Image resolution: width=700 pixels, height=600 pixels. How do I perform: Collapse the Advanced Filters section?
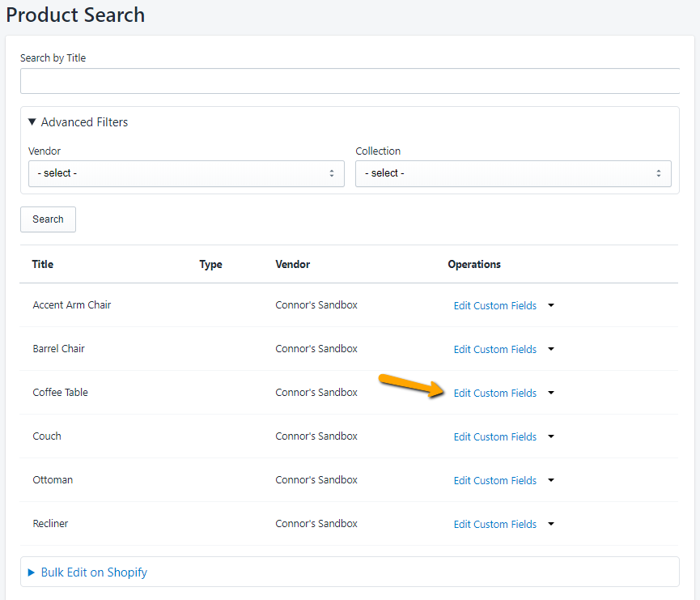(78, 122)
